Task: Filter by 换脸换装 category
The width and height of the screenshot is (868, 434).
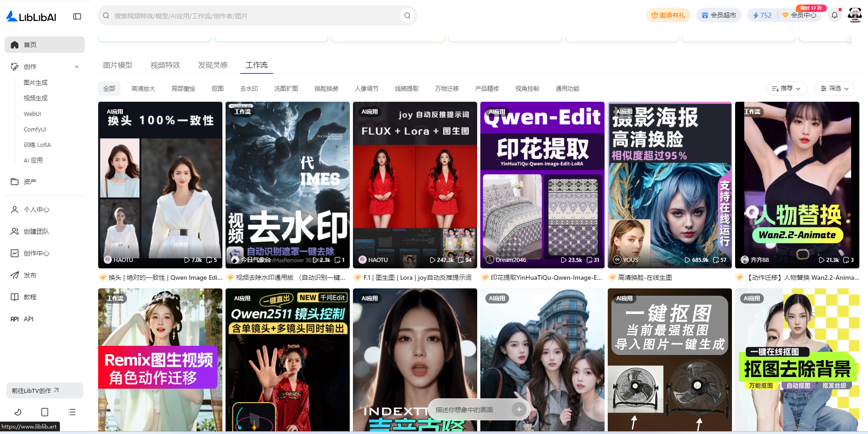Action: pos(326,89)
